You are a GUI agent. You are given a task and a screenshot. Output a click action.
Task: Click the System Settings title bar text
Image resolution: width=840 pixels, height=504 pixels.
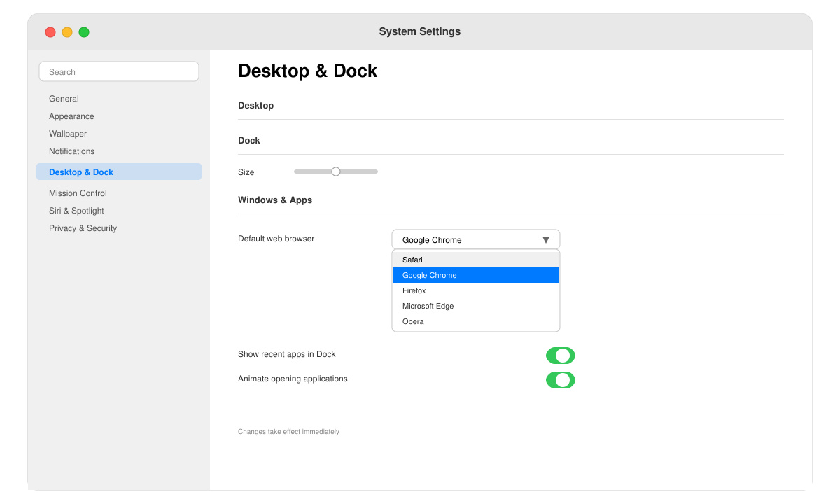420,31
